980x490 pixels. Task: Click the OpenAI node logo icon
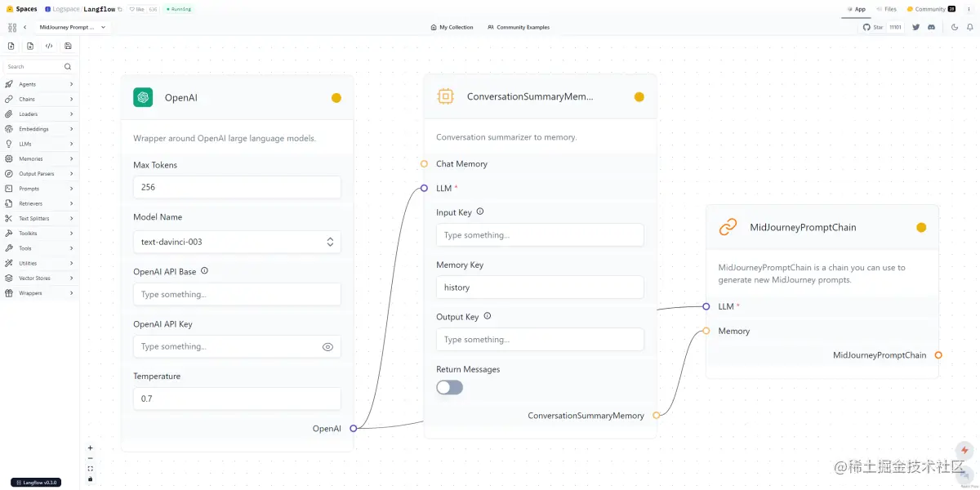[143, 97]
